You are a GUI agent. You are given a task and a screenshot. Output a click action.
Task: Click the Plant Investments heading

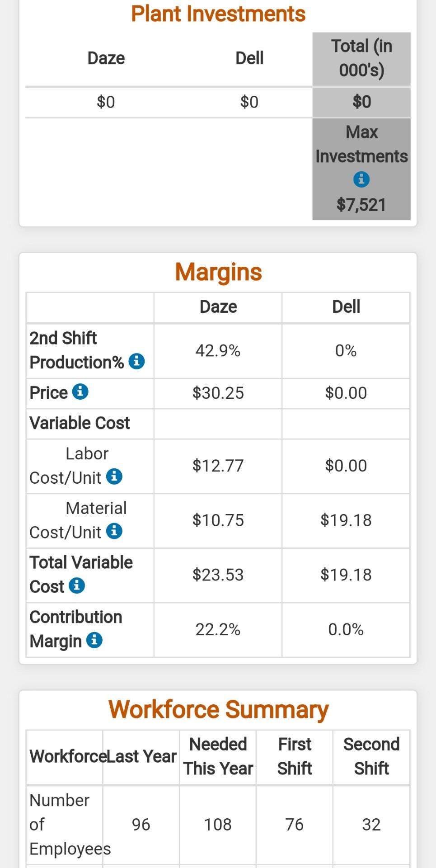coord(218,14)
